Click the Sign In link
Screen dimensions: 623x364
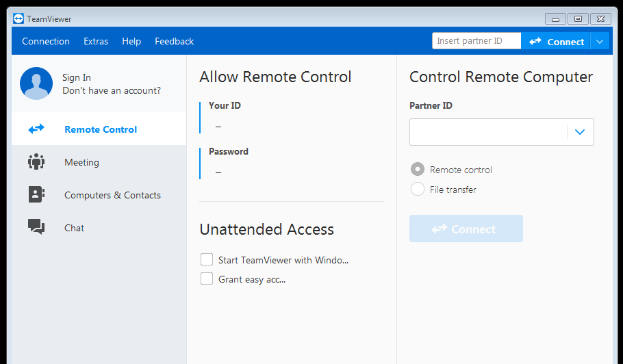(x=77, y=77)
